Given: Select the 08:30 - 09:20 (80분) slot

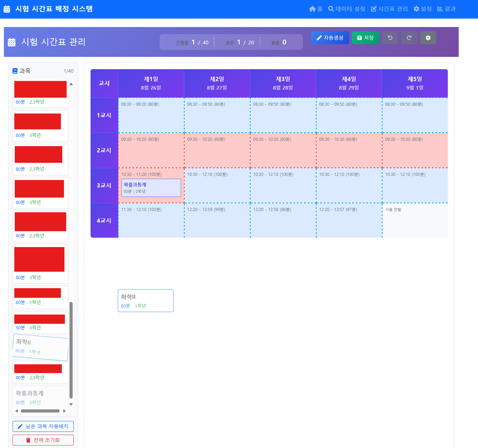Looking at the screenshot, I should click(151, 115).
